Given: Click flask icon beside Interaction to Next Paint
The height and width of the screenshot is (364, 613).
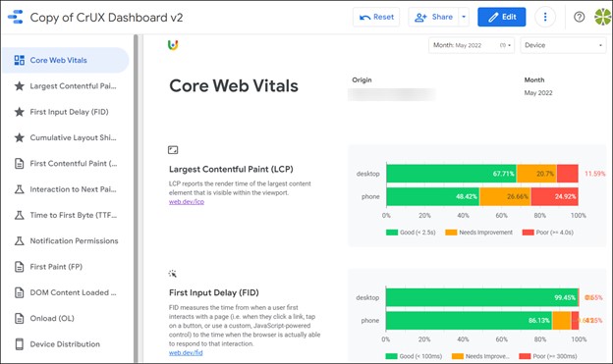Looking at the screenshot, I should point(20,189).
